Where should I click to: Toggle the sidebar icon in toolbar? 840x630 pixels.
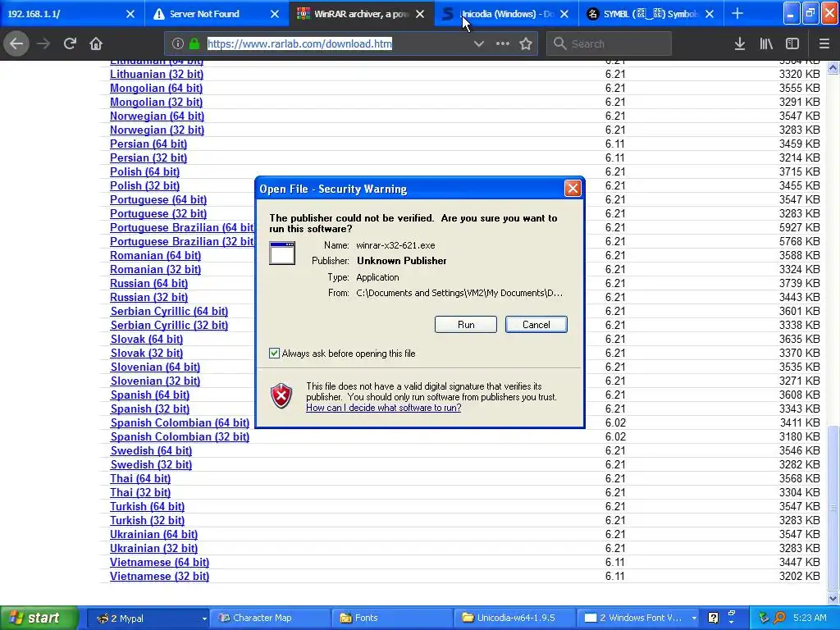pyautogui.click(x=792, y=43)
